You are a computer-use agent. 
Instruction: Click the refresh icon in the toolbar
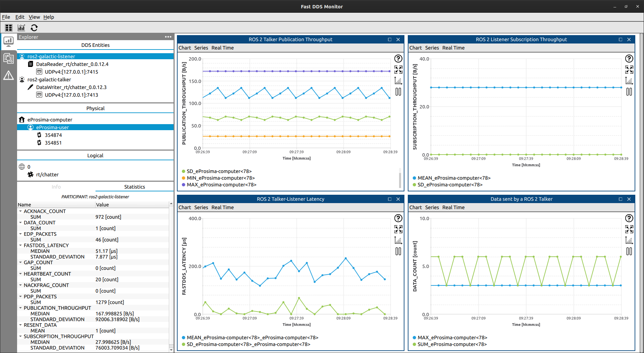coord(34,28)
